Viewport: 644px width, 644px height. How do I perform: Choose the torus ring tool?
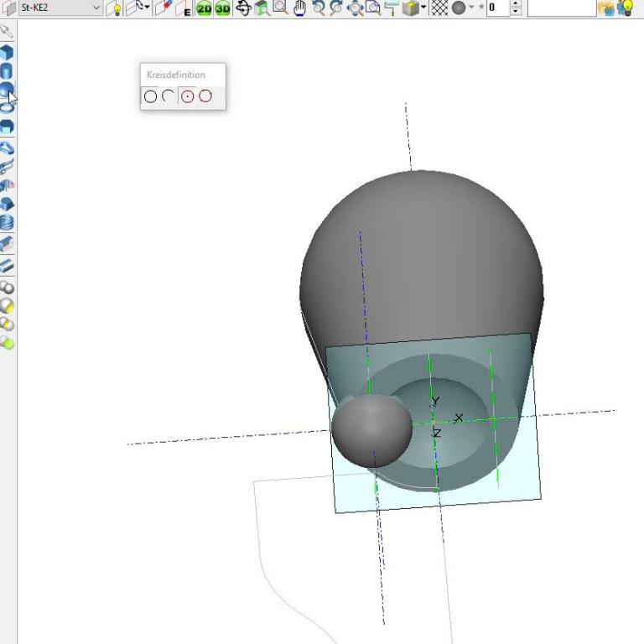point(7,107)
